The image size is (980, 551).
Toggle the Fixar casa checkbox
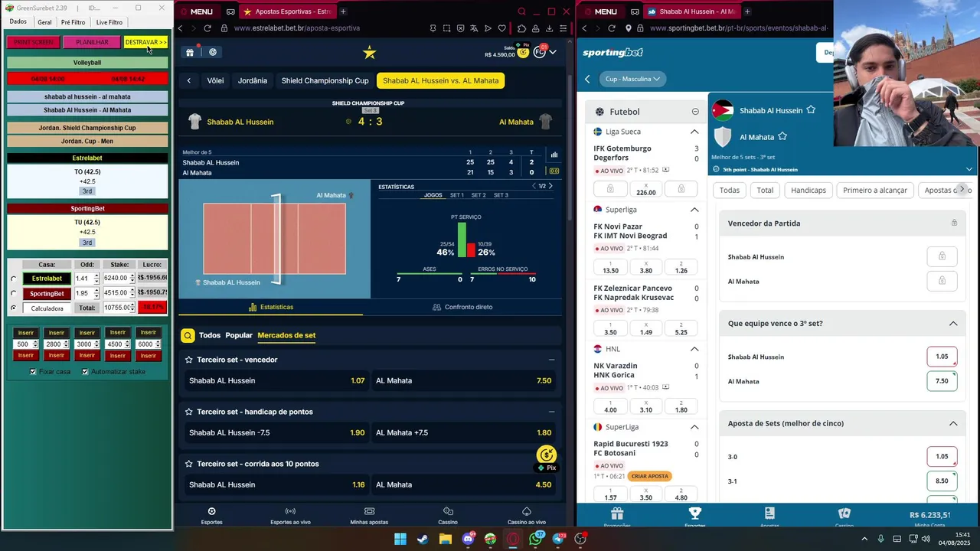33,372
